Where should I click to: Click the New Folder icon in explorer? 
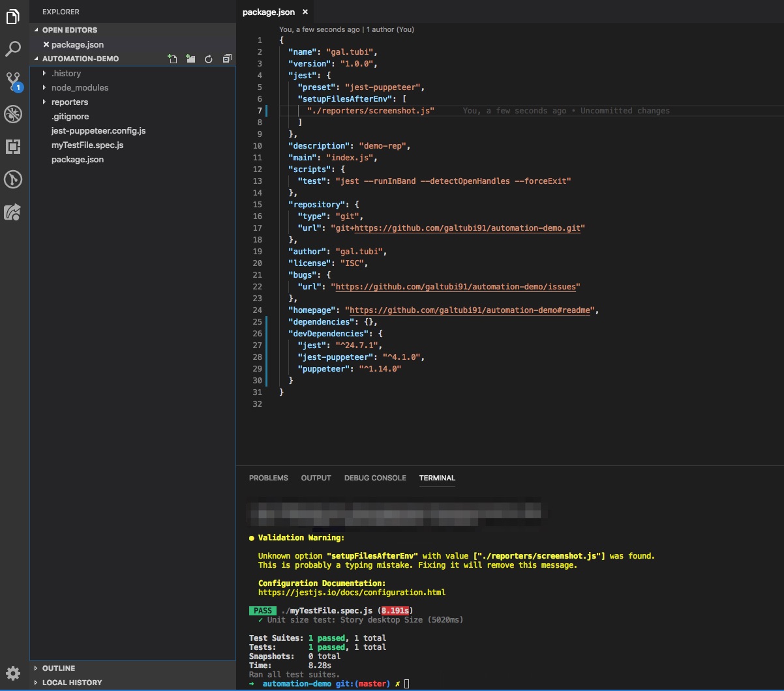(x=190, y=59)
